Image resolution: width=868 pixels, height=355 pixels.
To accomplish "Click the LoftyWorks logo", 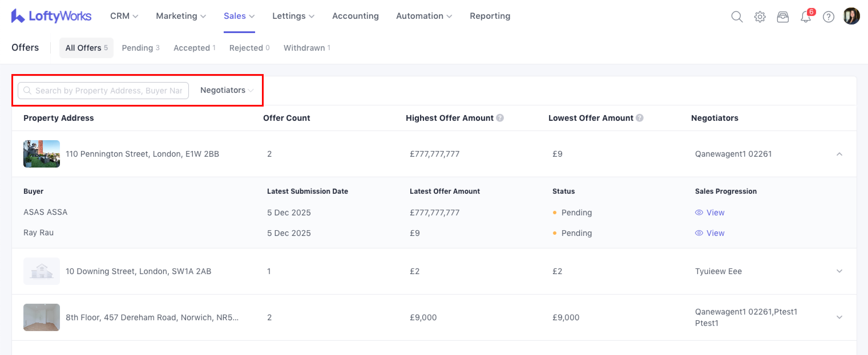I will coord(51,16).
